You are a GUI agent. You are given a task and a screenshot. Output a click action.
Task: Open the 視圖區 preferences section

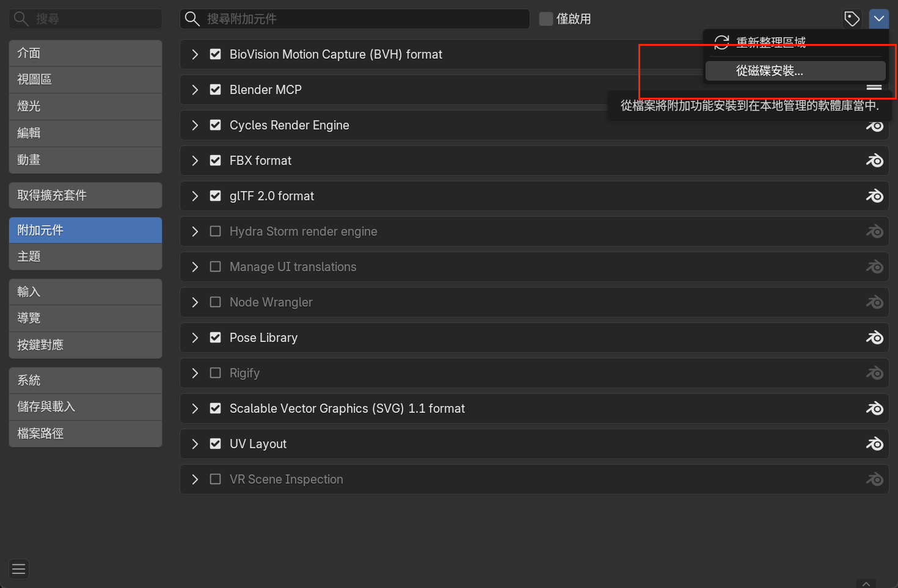coord(86,79)
